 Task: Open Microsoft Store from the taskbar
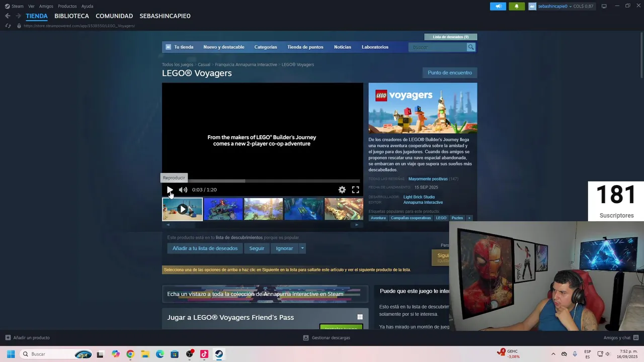tap(175, 354)
